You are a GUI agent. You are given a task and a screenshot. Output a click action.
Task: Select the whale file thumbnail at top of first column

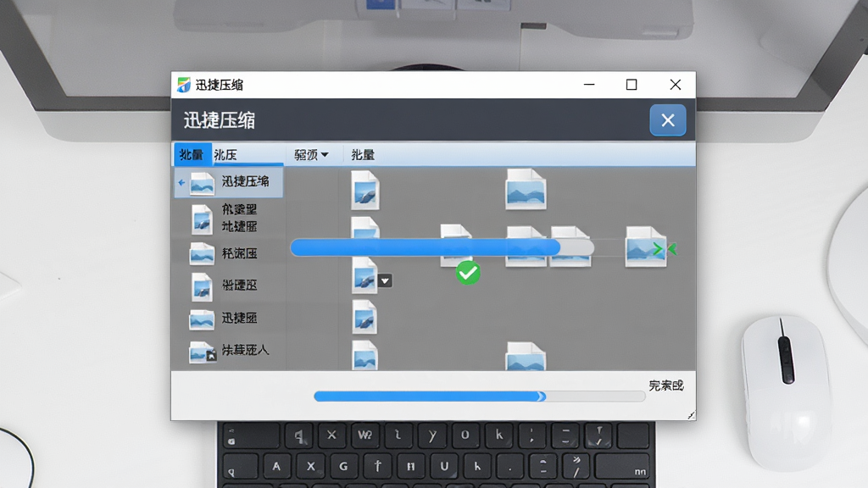pyautogui.click(x=365, y=191)
